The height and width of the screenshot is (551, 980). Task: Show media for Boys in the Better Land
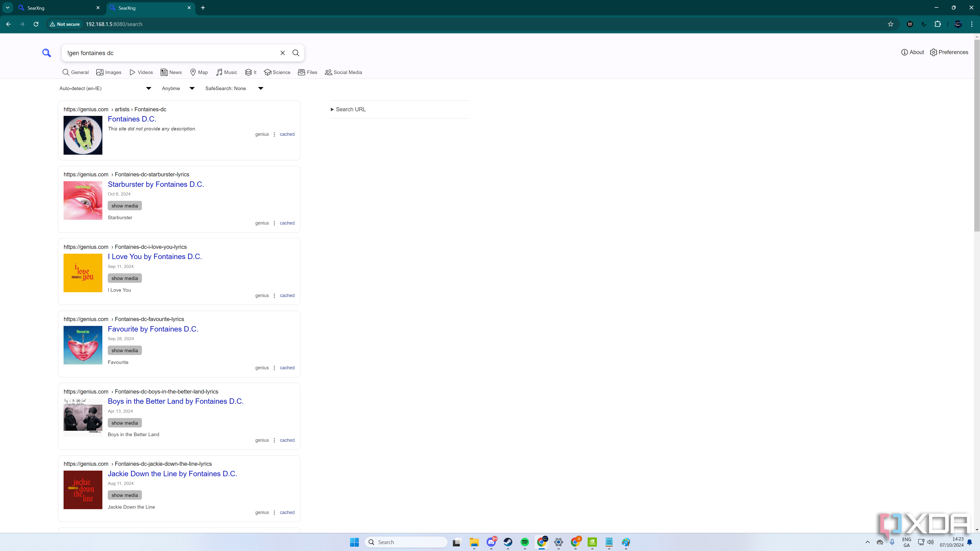click(125, 422)
